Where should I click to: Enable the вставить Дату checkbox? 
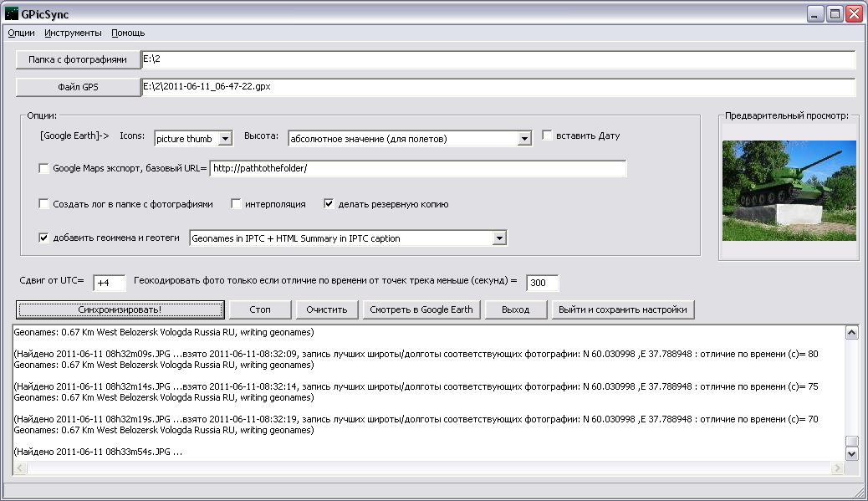pos(548,135)
